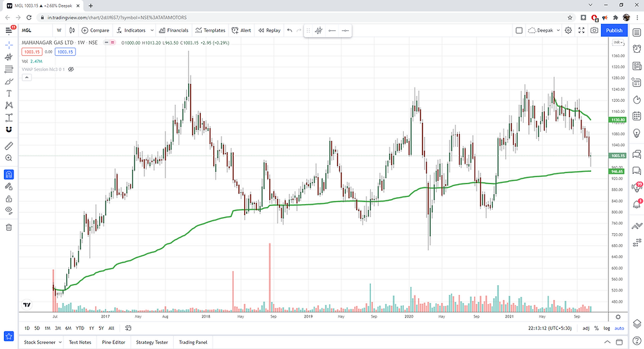Viewport: 644px width, 349px height.
Task: Open the Calendar grid panel icon
Action: (x=637, y=116)
